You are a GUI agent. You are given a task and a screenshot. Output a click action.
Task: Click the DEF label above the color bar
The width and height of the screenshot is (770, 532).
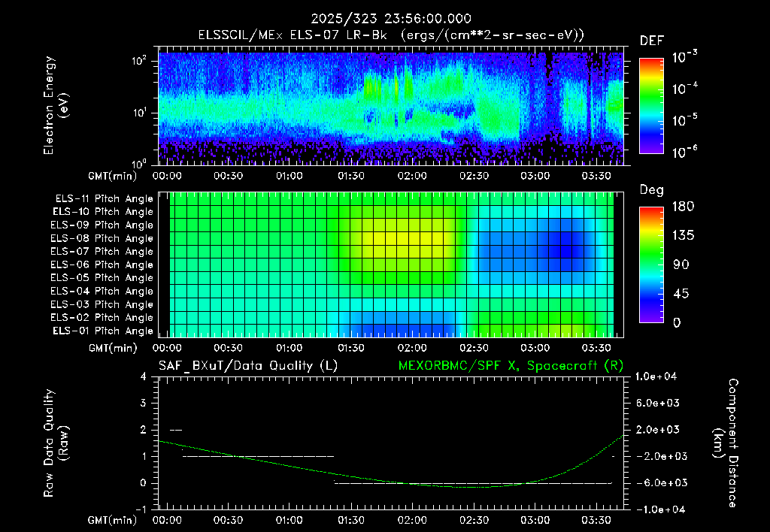point(651,41)
